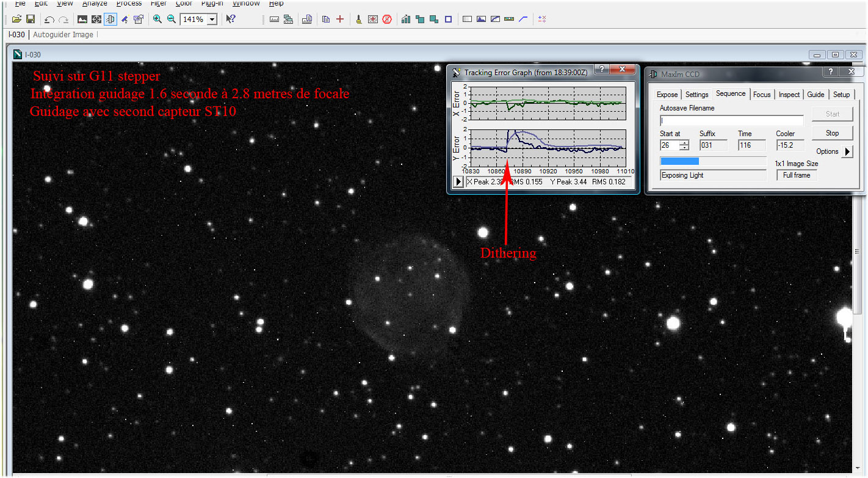This screenshot has width=868, height=478.
Task: Open the Process menu
Action: coord(129,4)
